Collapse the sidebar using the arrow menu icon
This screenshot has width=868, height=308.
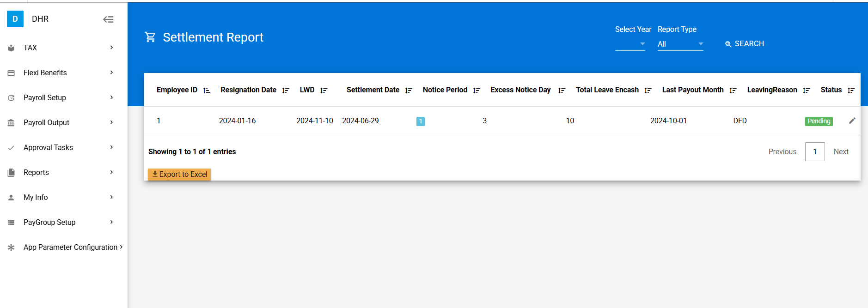click(x=108, y=19)
